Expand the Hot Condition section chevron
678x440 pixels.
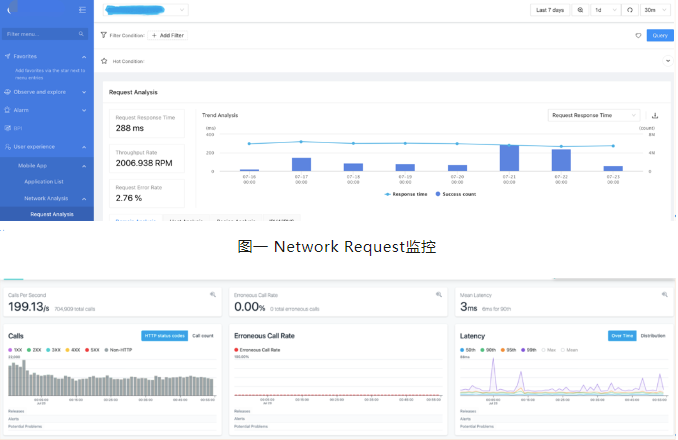[667, 61]
